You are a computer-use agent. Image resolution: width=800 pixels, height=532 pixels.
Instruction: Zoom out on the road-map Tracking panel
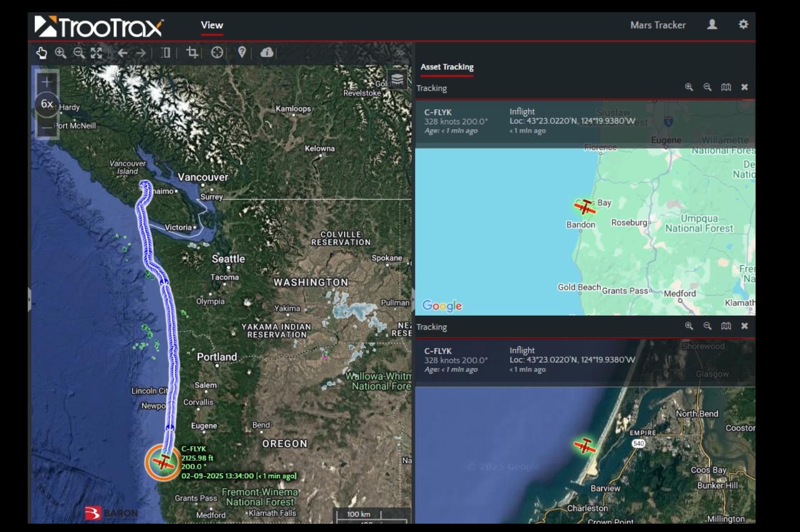coord(707,87)
